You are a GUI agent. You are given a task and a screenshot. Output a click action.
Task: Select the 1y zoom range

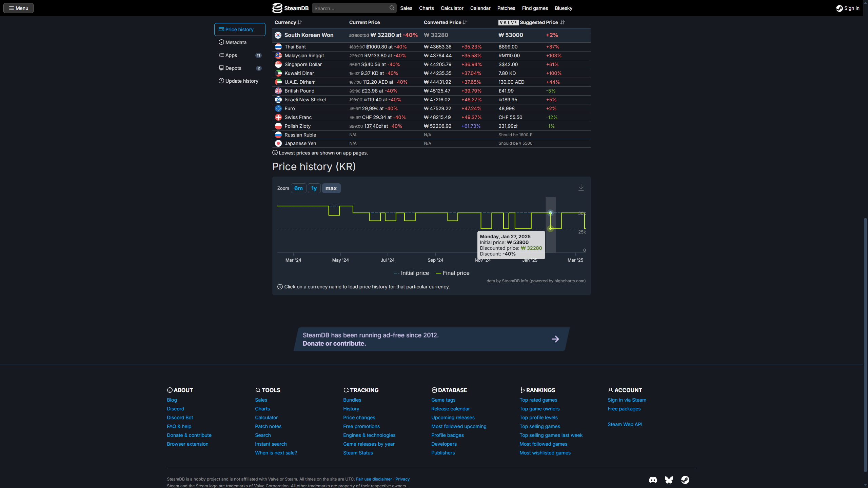coord(314,188)
